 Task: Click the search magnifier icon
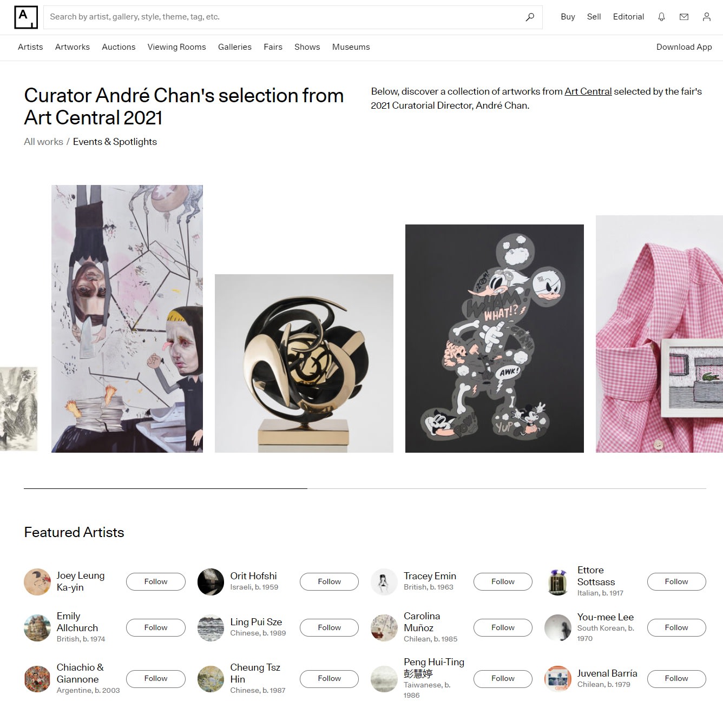[x=530, y=17]
